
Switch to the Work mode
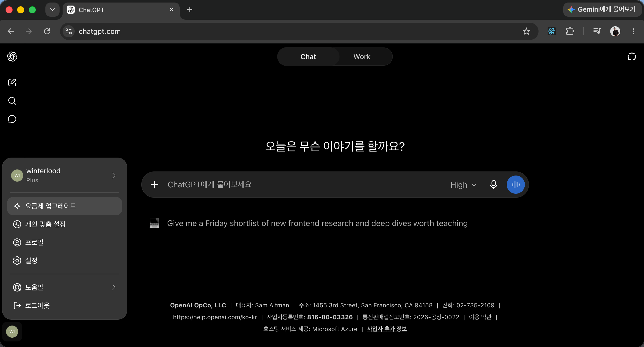coord(362,57)
